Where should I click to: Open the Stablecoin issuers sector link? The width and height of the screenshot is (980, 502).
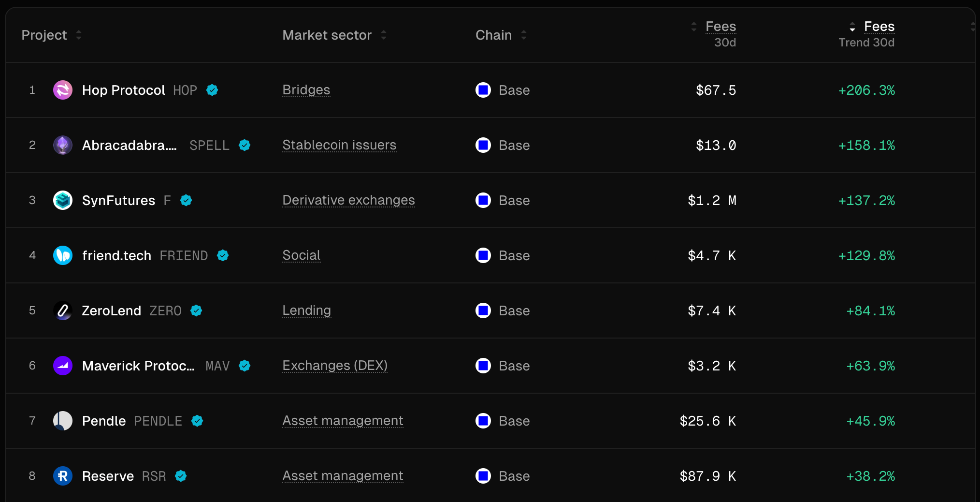(x=339, y=145)
